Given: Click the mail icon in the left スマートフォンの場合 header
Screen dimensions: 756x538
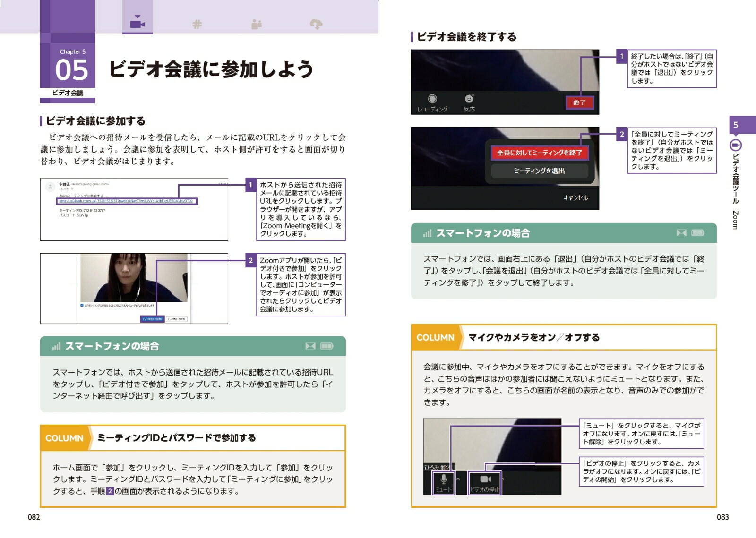Looking at the screenshot, I should pyautogui.click(x=310, y=346).
